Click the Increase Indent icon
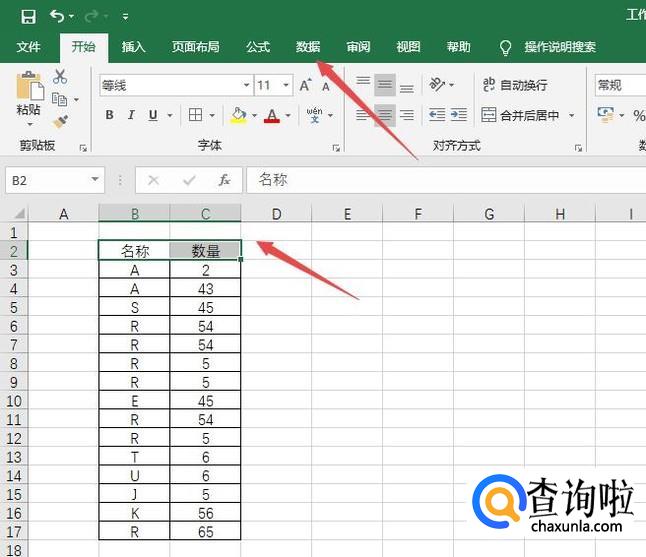The width and height of the screenshot is (646, 557). click(459, 115)
